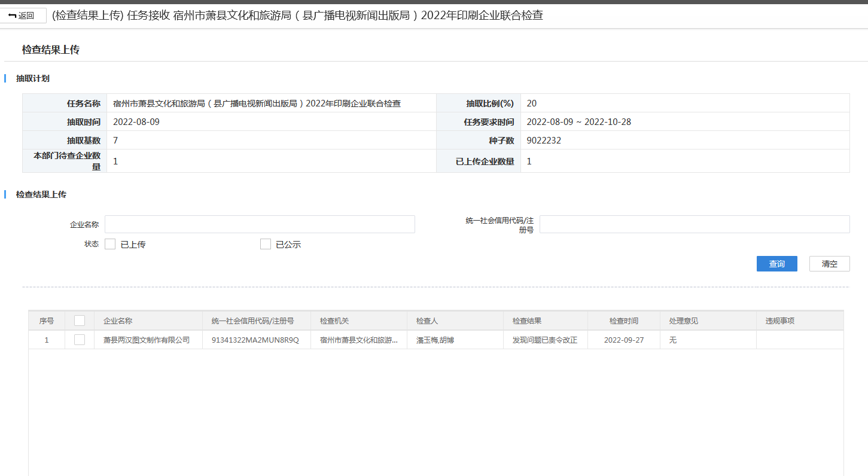The width and height of the screenshot is (868, 476).
Task: Click the credit code 91341322MA2MUN8R9Q cell
Action: [255, 340]
